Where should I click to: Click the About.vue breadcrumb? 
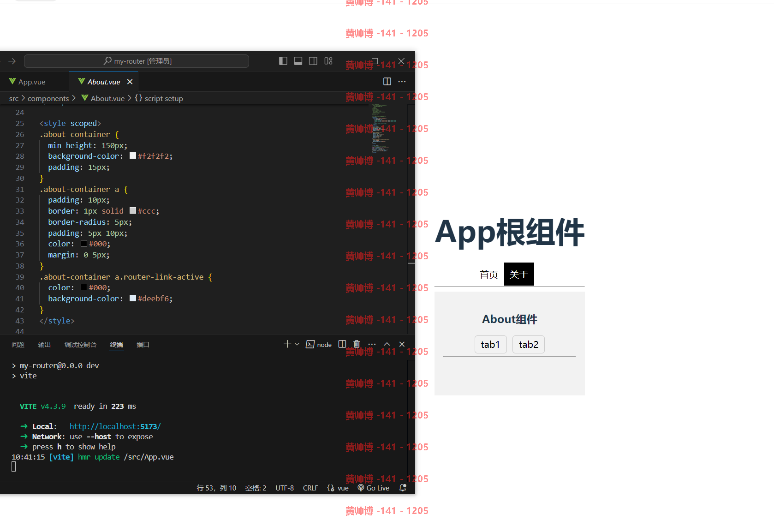tap(103, 98)
